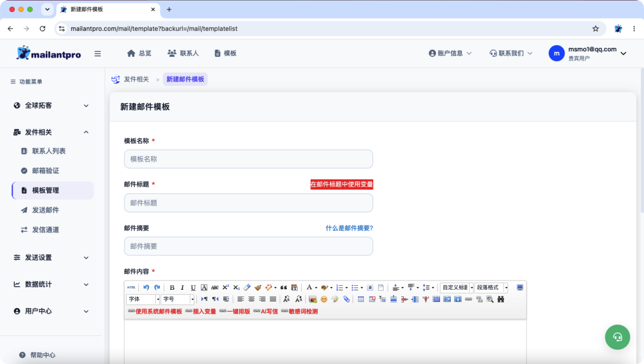
Task: Insert a blockquote
Action: 284,287
